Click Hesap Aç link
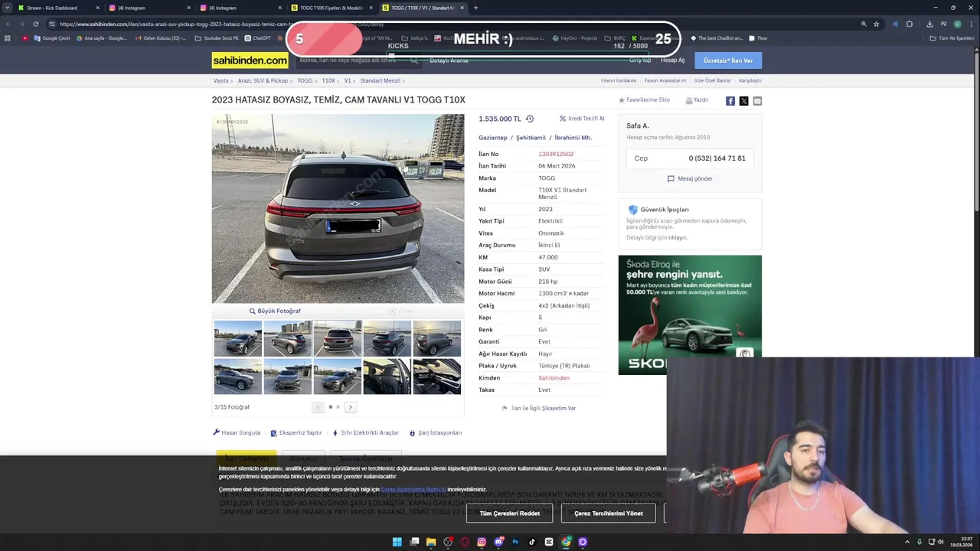 tap(672, 60)
